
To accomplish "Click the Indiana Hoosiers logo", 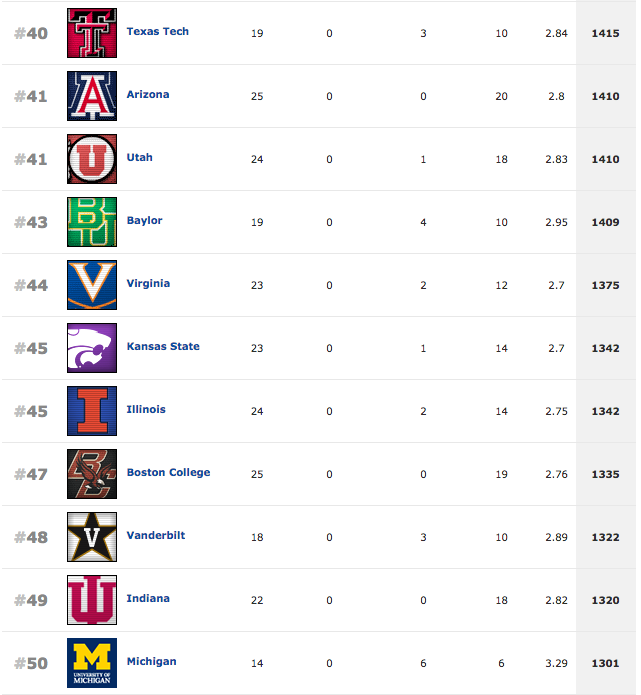I will 92,600.
